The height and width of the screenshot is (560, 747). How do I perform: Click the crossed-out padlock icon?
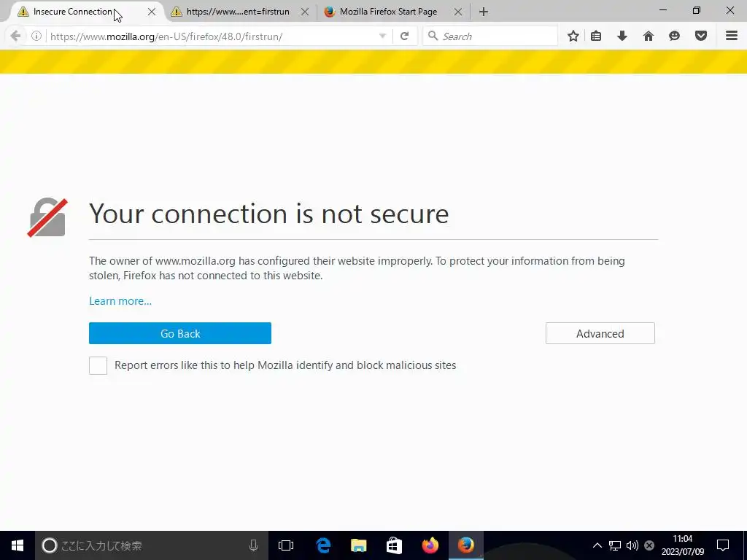click(47, 217)
